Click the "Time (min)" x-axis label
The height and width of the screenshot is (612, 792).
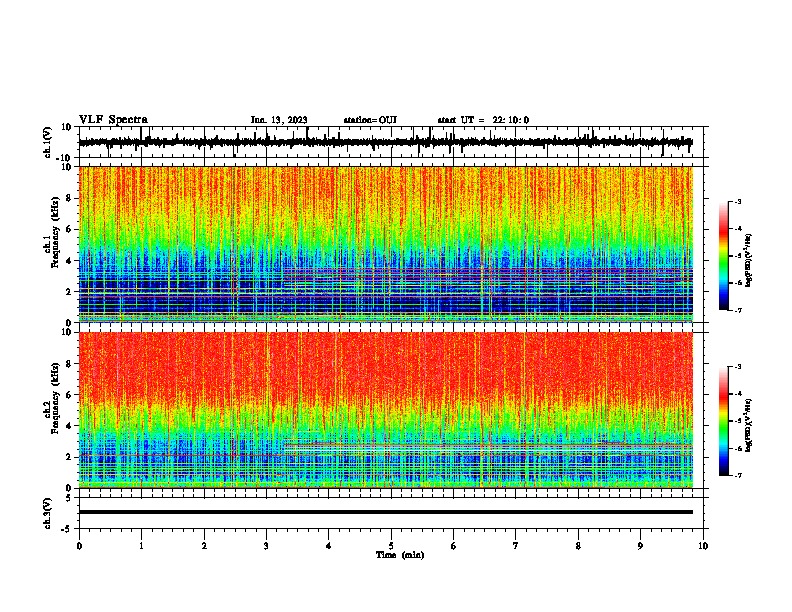click(400, 555)
